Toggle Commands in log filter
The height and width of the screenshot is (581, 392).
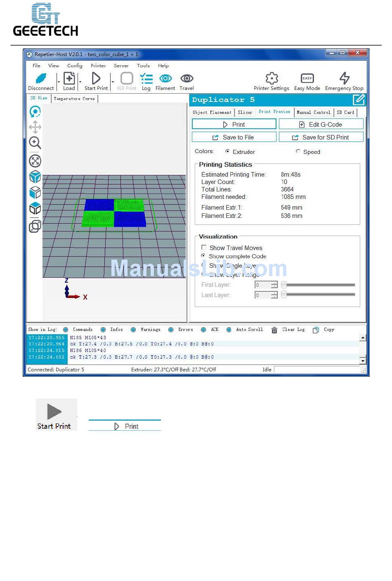pyautogui.click(x=66, y=330)
